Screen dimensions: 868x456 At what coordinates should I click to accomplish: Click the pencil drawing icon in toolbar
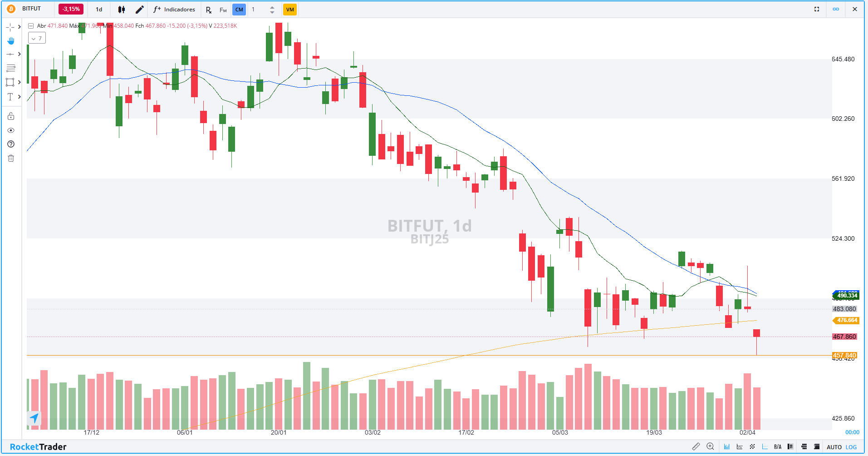140,10
